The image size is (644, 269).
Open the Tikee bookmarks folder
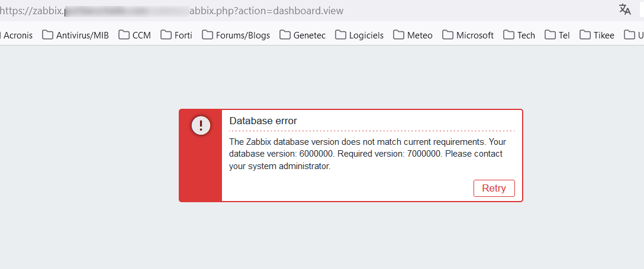(x=597, y=35)
